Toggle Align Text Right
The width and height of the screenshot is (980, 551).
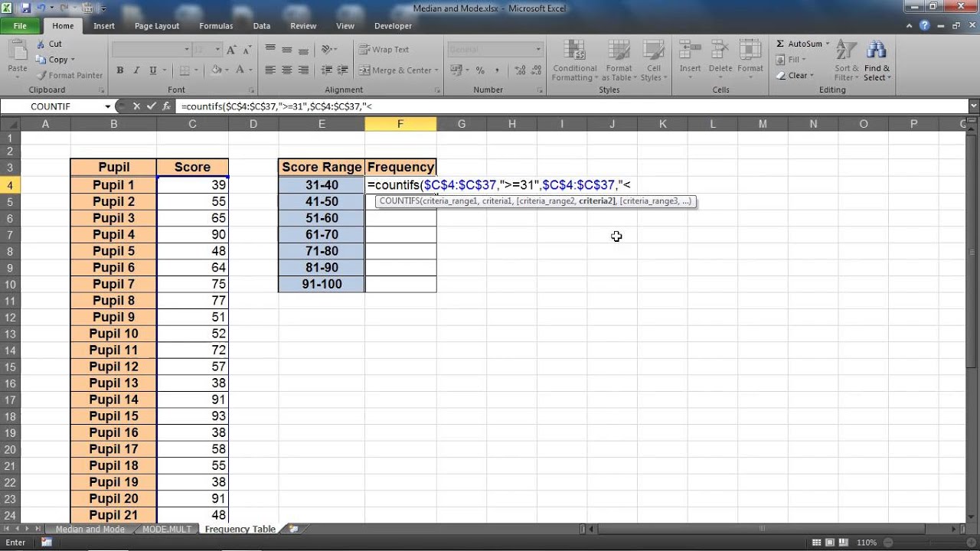pos(304,70)
